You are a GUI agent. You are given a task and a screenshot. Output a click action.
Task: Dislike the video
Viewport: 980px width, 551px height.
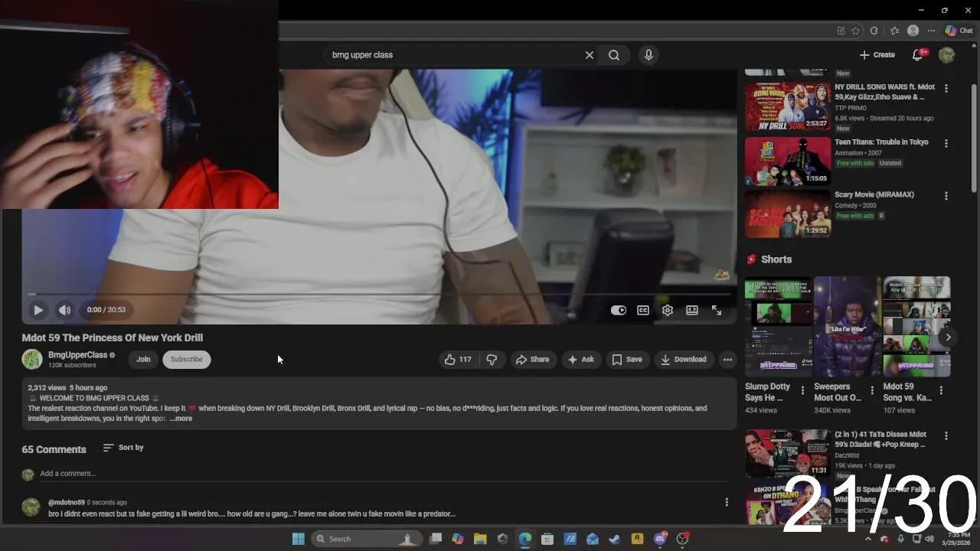coord(492,360)
